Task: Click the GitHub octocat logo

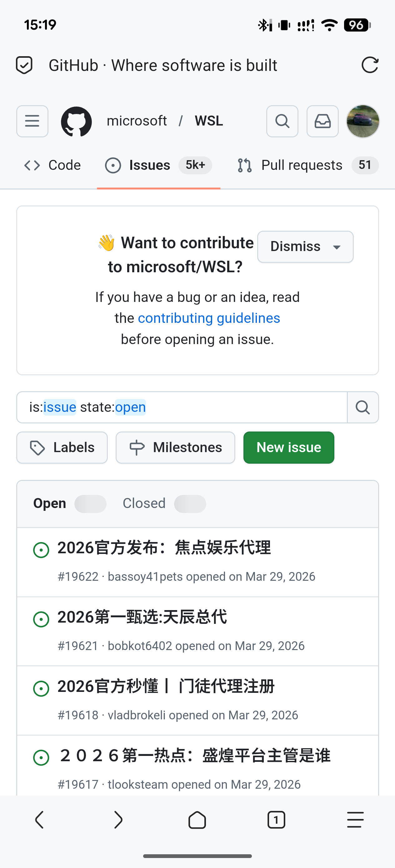Action: 77,121
